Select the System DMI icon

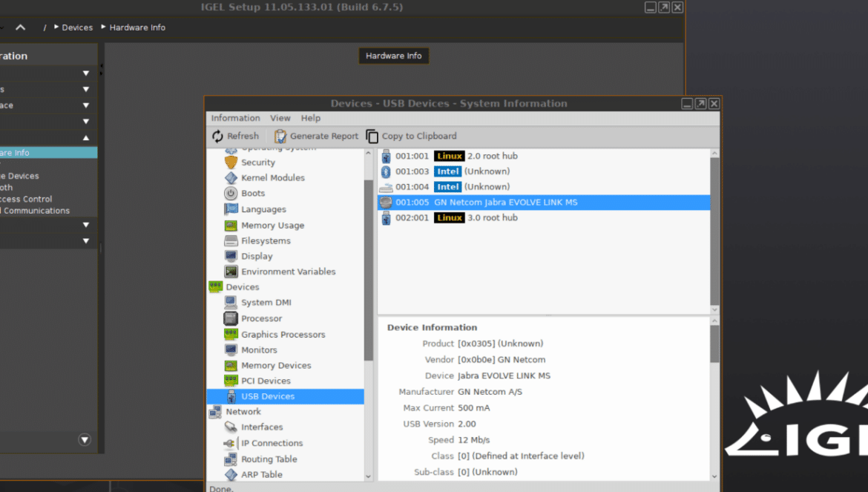tap(231, 302)
